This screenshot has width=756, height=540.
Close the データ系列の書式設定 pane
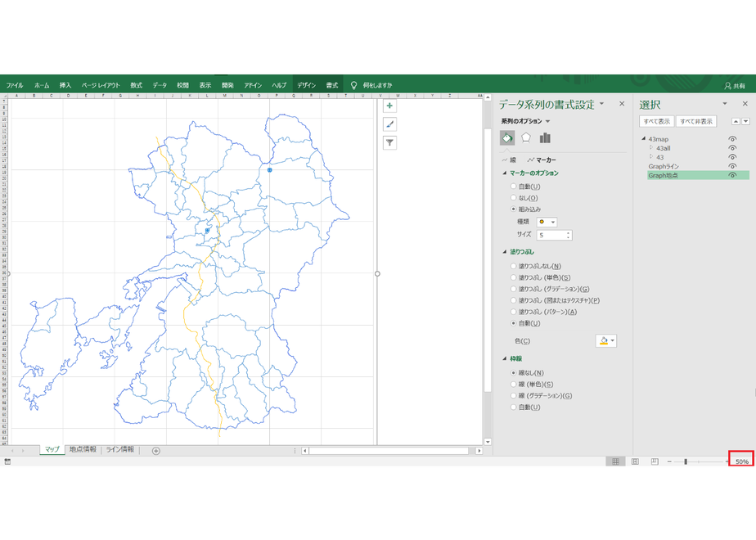[622, 104]
